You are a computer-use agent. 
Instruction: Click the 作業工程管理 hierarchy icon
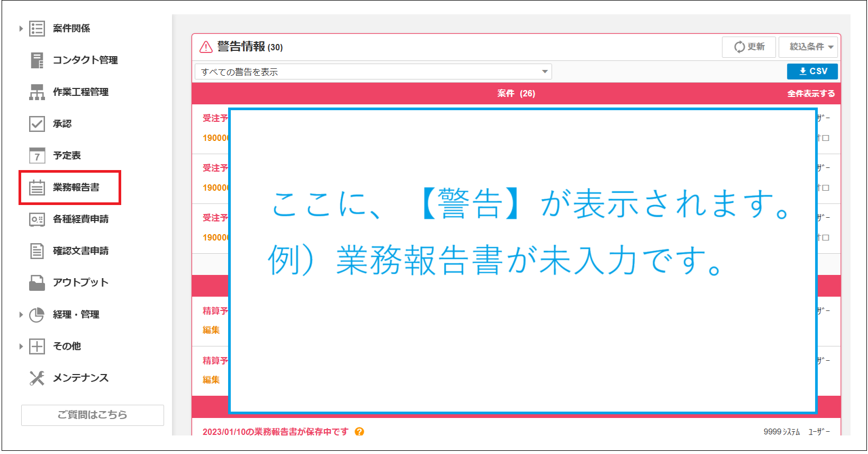[x=37, y=92]
